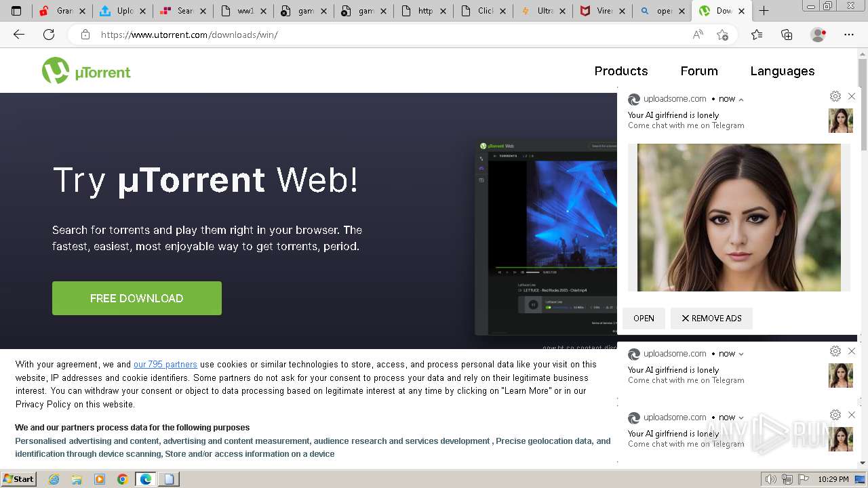The width and height of the screenshot is (868, 488).
Task: Open the network tray icon
Action: point(787,479)
